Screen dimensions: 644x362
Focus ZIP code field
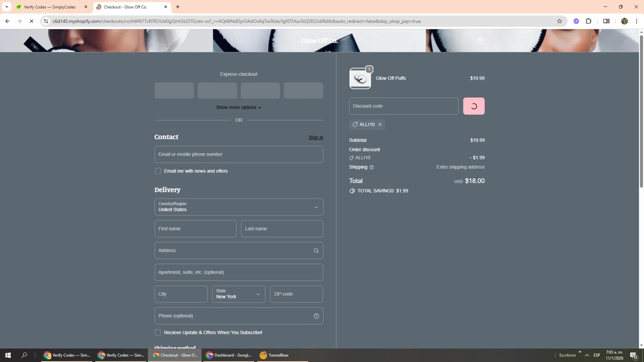click(x=296, y=294)
